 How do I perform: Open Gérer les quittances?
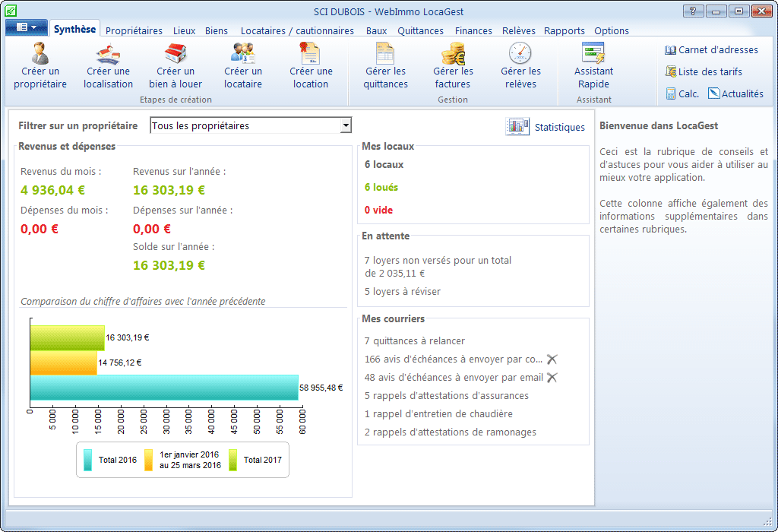point(385,55)
